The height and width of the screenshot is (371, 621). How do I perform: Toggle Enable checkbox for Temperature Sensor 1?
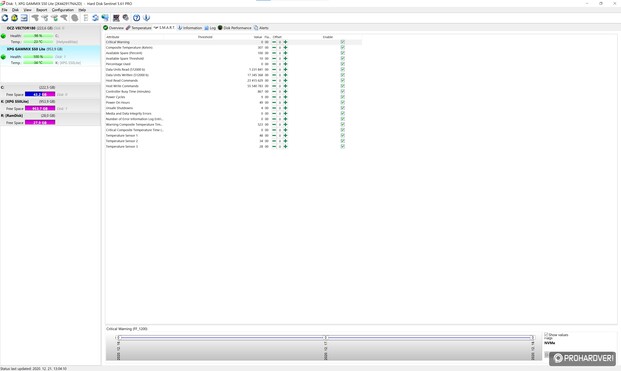(x=343, y=135)
